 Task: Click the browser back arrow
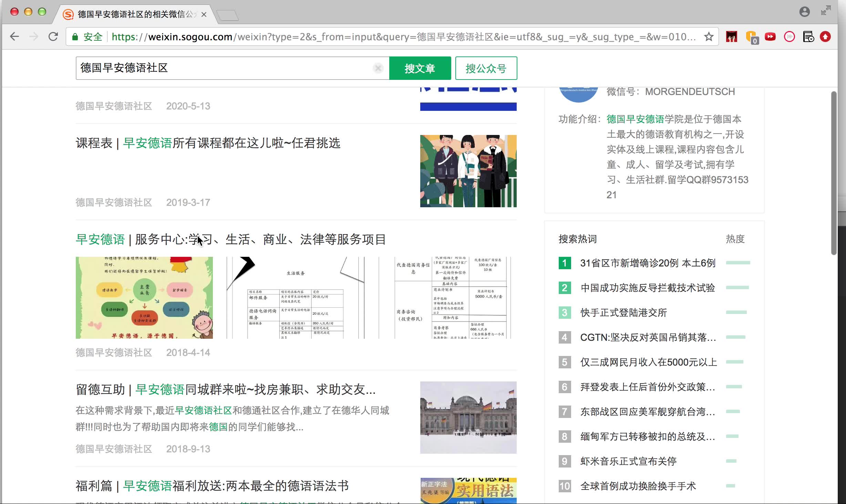point(14,36)
